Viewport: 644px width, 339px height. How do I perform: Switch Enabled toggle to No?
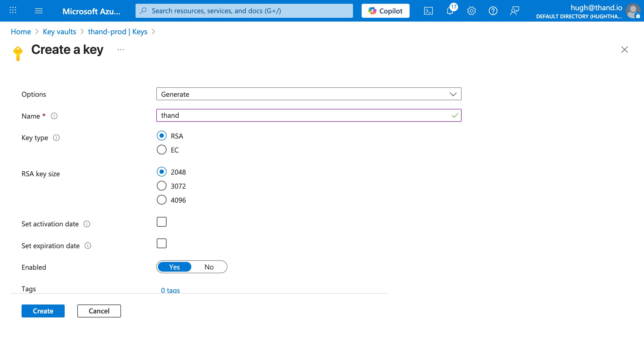[x=209, y=267]
